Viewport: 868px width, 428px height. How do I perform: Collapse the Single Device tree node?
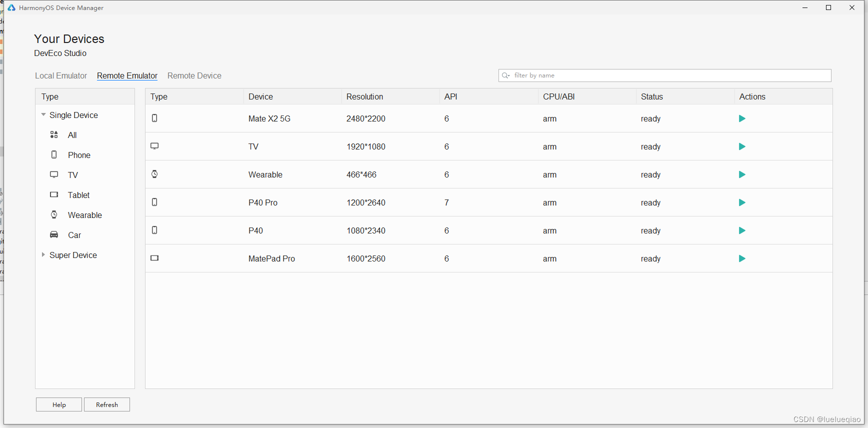[43, 114]
